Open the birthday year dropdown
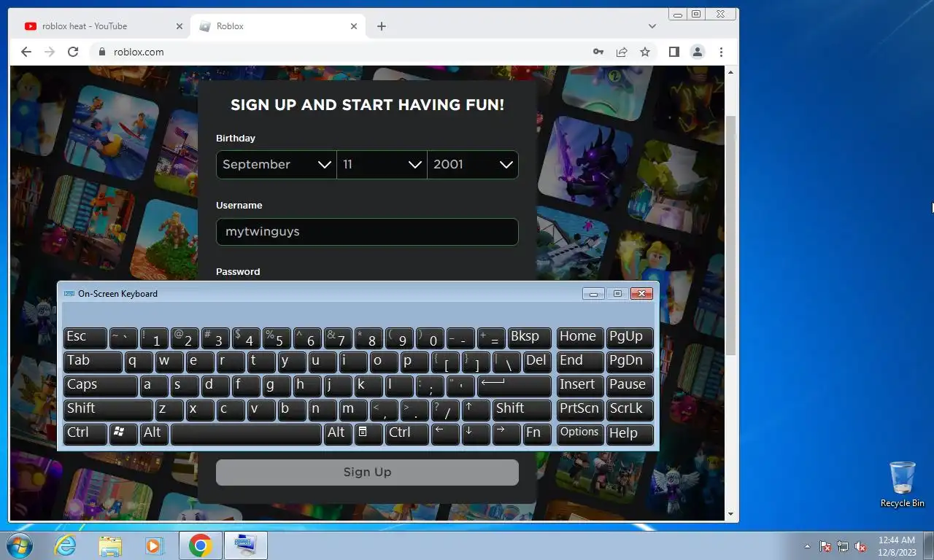 (x=473, y=165)
